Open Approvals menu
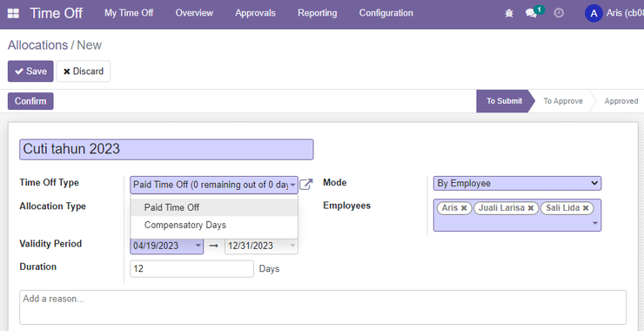Image resolution: width=644 pixels, height=331 pixels. (255, 13)
